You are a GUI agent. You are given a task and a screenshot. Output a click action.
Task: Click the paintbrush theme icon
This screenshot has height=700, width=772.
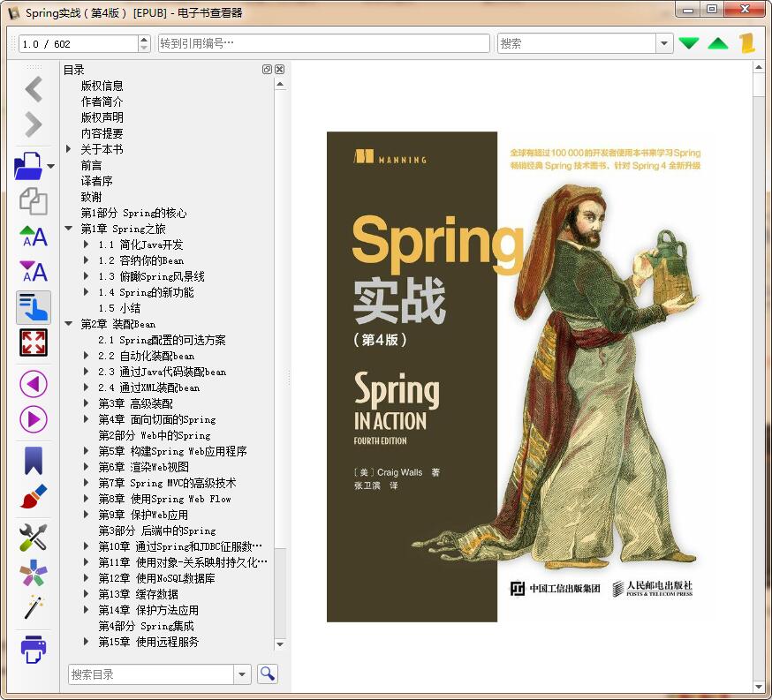click(34, 496)
